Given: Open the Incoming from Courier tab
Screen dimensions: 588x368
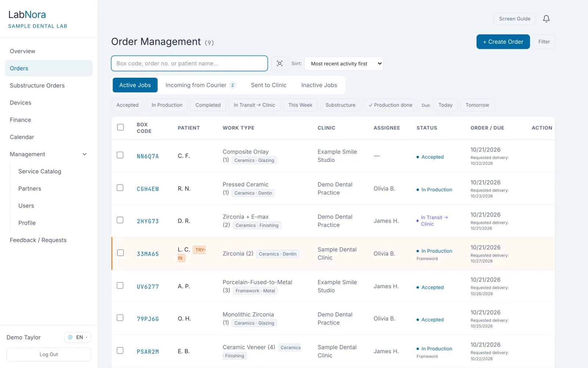Looking at the screenshot, I should click(x=200, y=85).
